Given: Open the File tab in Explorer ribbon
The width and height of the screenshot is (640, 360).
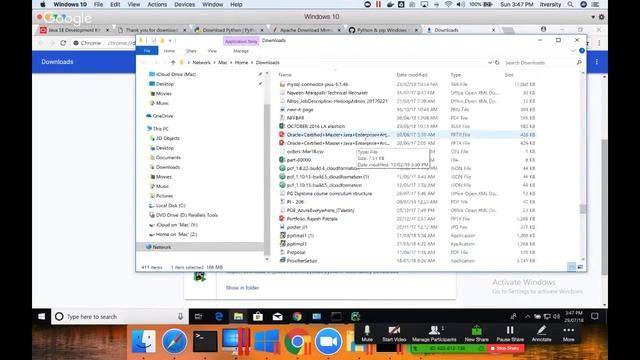Looking at the screenshot, I should [x=147, y=51].
